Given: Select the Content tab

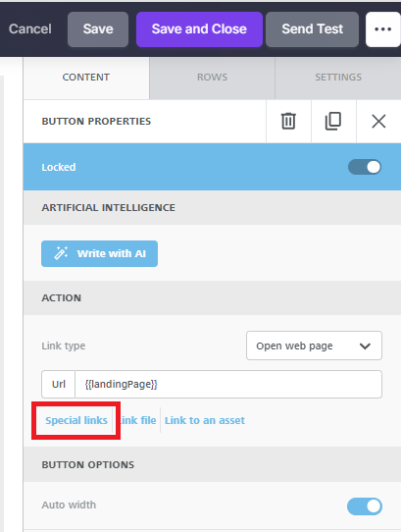Looking at the screenshot, I should pyautogui.click(x=86, y=78).
